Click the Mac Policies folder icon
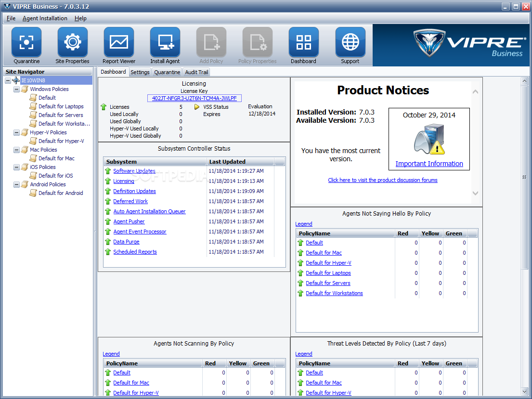Image resolution: width=532 pixels, height=399 pixels. tap(25, 150)
